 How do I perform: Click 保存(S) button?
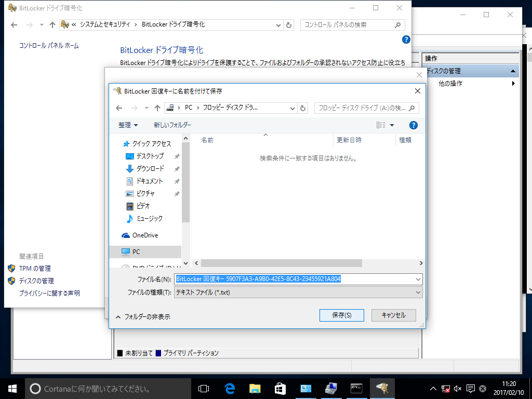[x=342, y=315]
